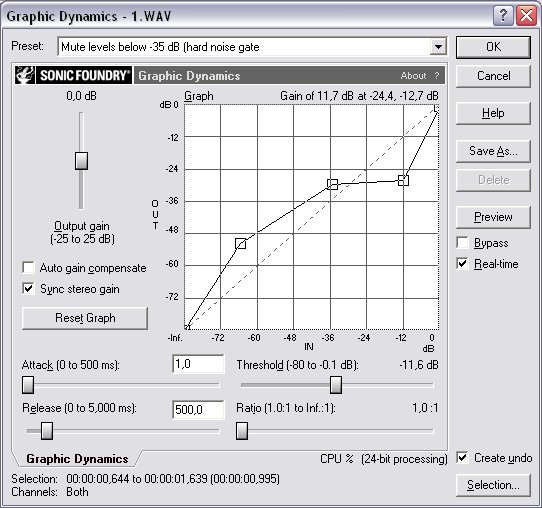Click the title bar help question mark
542x508 pixels.
(503, 16)
